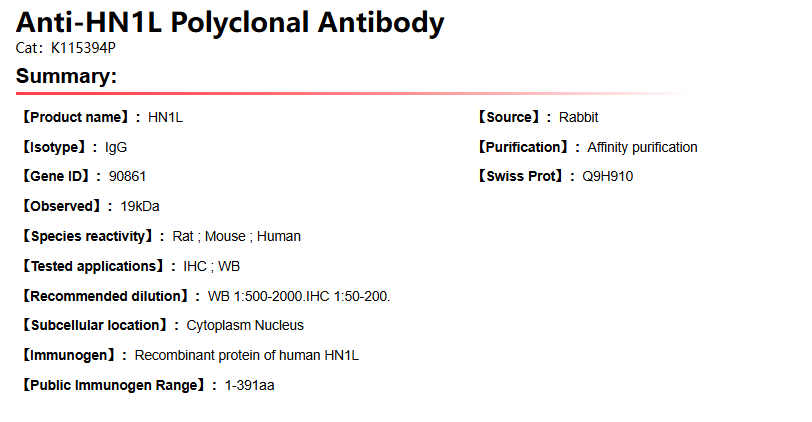Click the Human species entry
The image size is (812, 422).
pyautogui.click(x=279, y=236)
